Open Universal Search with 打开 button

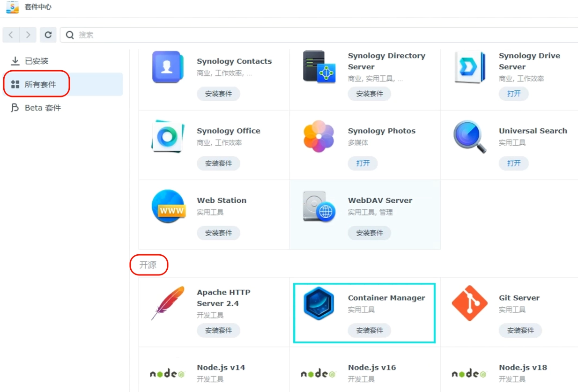514,163
